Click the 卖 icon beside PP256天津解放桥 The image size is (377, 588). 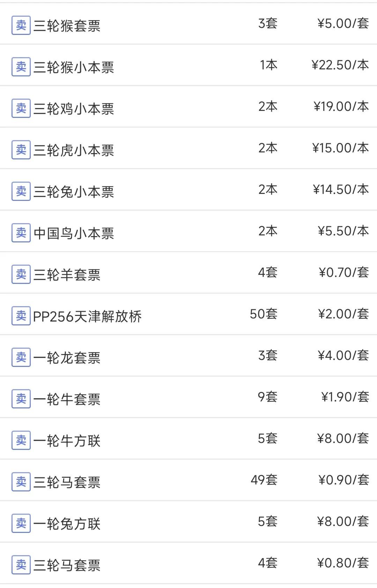pyautogui.click(x=21, y=316)
